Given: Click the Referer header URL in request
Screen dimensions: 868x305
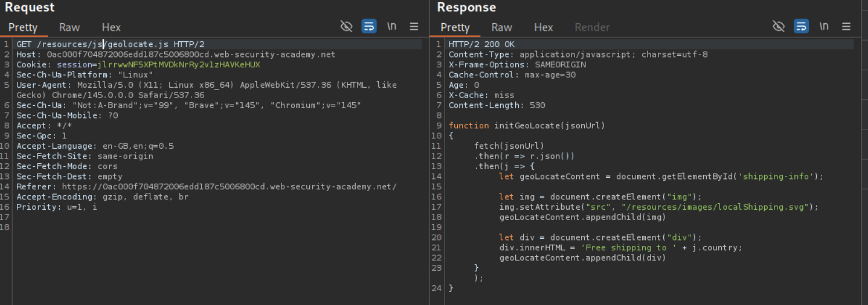Looking at the screenshot, I should point(229,186).
